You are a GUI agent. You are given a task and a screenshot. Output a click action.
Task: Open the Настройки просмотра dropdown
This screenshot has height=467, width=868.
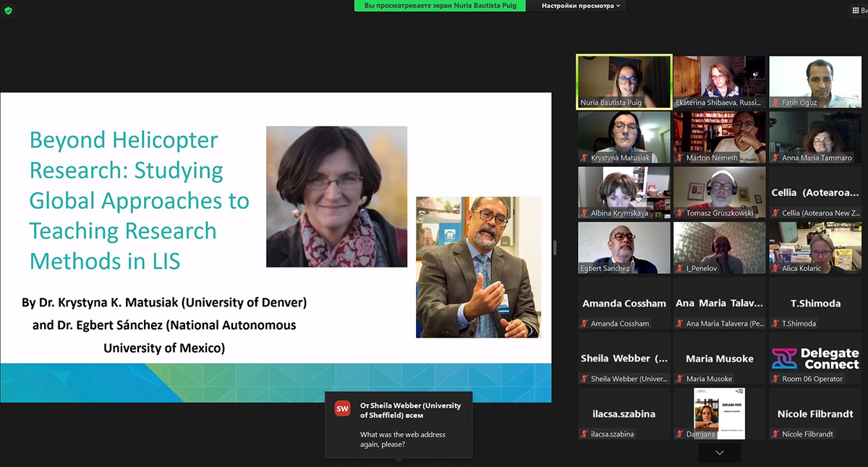[582, 6]
